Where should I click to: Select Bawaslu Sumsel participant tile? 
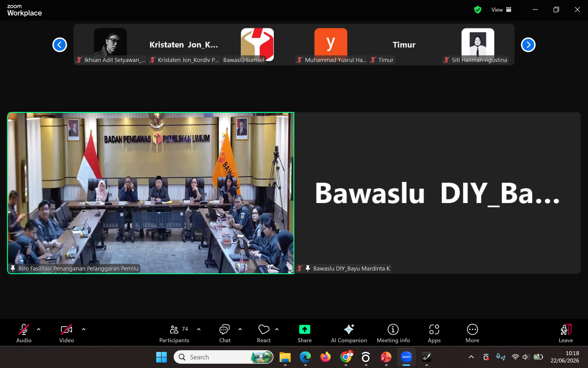257,45
